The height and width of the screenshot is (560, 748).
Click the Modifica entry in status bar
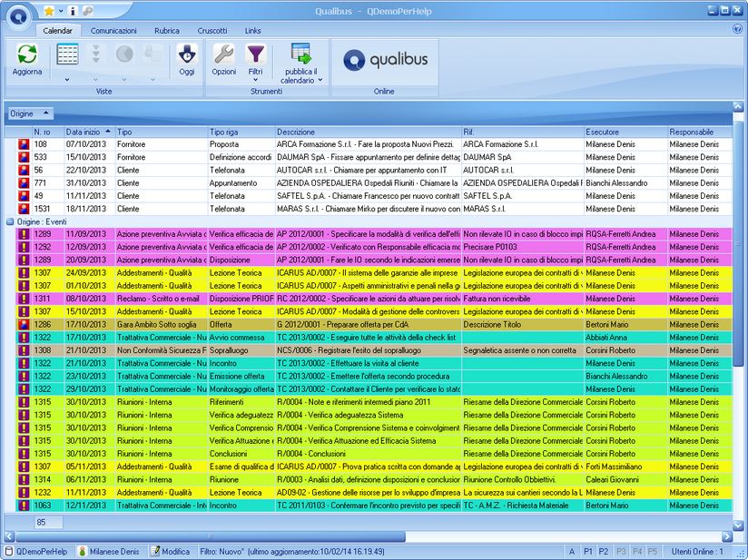click(x=171, y=552)
